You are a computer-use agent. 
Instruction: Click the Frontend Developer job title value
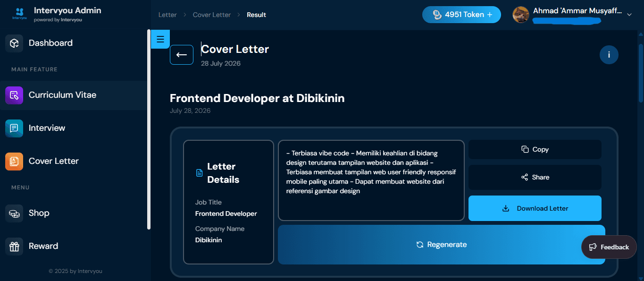coord(226,213)
